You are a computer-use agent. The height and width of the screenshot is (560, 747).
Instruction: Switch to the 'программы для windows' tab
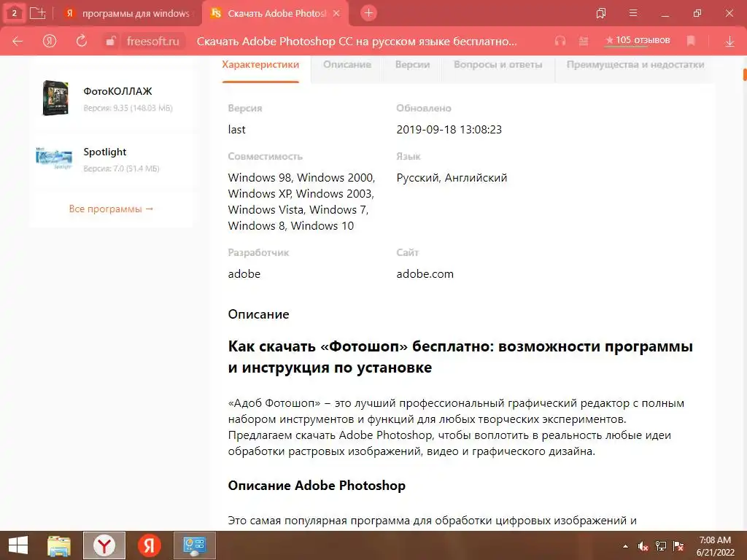pos(128,13)
